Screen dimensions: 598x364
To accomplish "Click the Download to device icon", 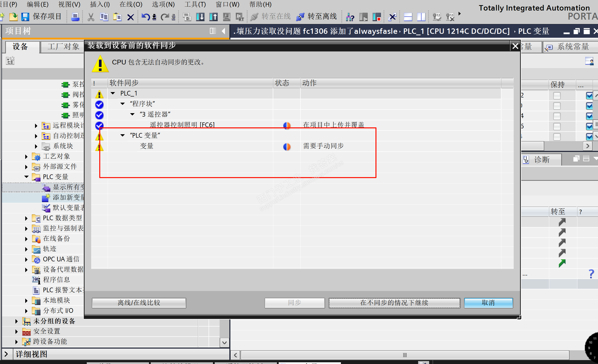I will click(200, 17).
